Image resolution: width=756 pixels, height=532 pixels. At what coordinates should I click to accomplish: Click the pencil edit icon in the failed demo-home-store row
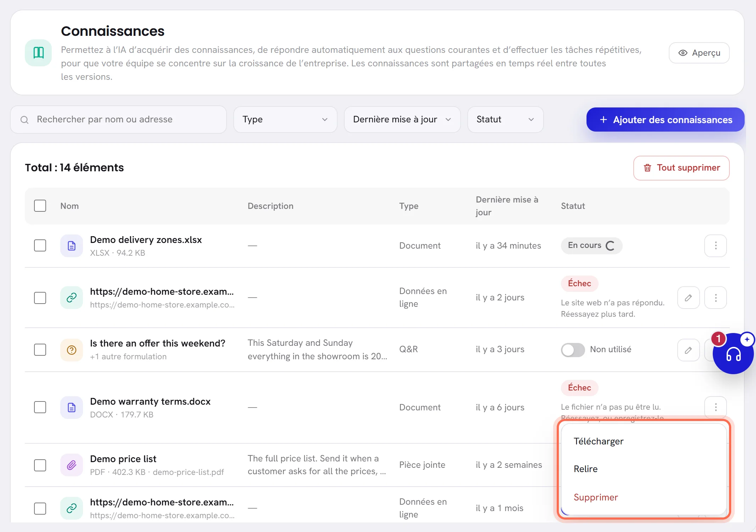pos(688,298)
